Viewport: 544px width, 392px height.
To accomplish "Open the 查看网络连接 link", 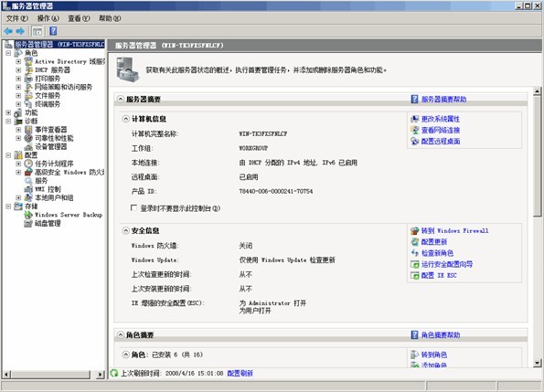I will coord(441,130).
